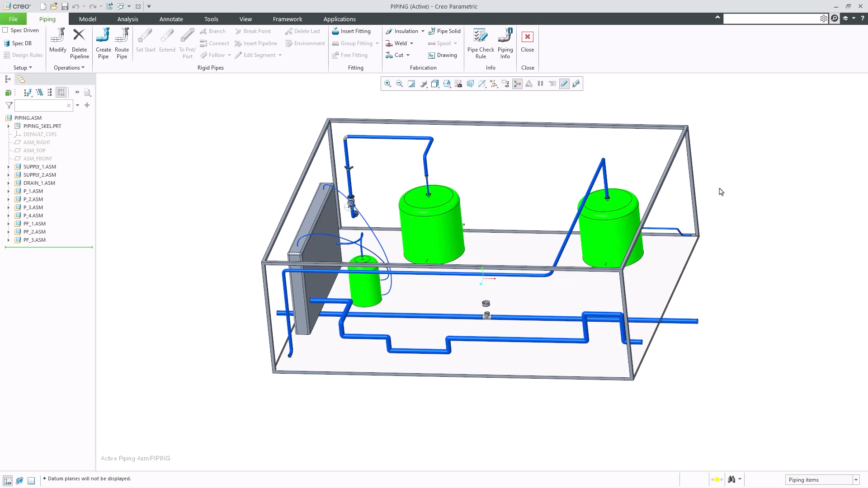868x488 pixels.
Task: Toggle the spin center display
Action: click(517, 84)
